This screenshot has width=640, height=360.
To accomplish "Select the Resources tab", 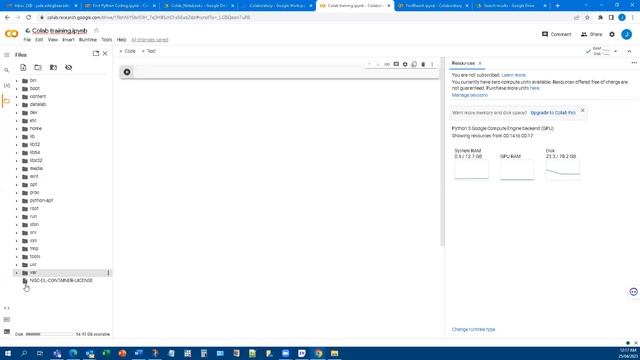I will click(463, 63).
